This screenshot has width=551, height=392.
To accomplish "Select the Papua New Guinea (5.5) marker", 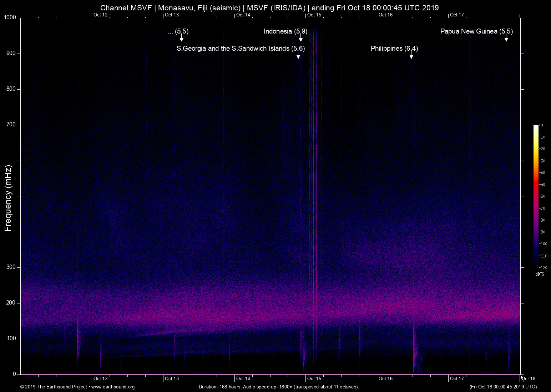I will tap(506, 39).
